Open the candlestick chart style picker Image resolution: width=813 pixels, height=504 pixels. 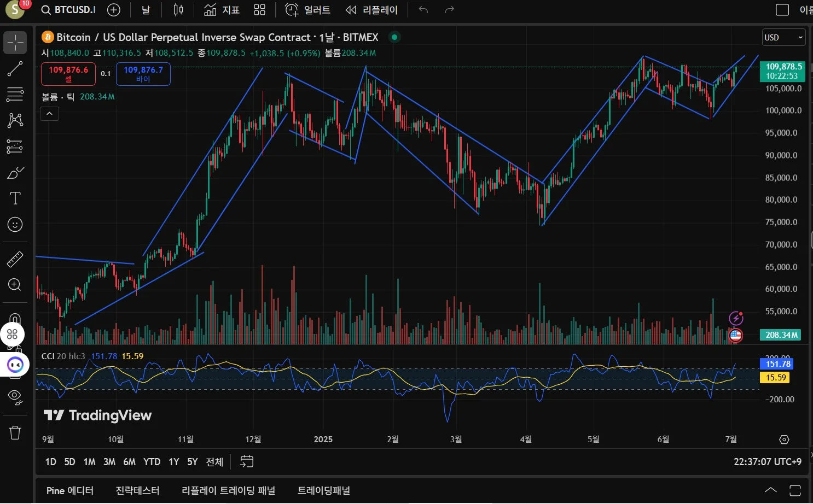(178, 10)
